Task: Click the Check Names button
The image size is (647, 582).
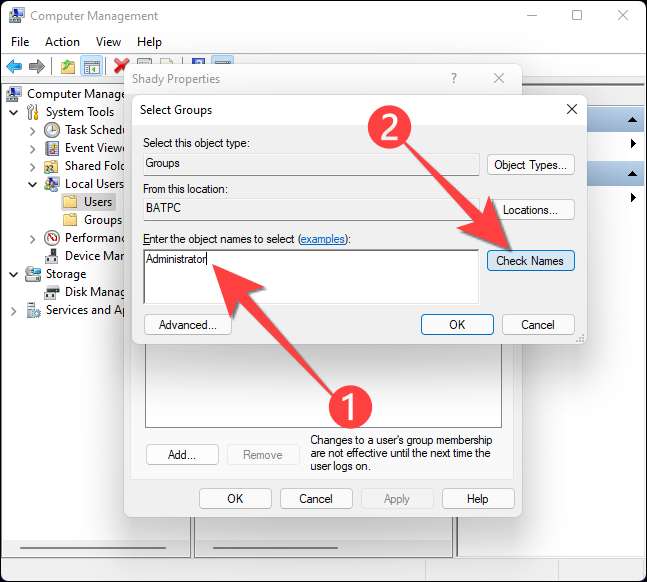Action: 531,261
